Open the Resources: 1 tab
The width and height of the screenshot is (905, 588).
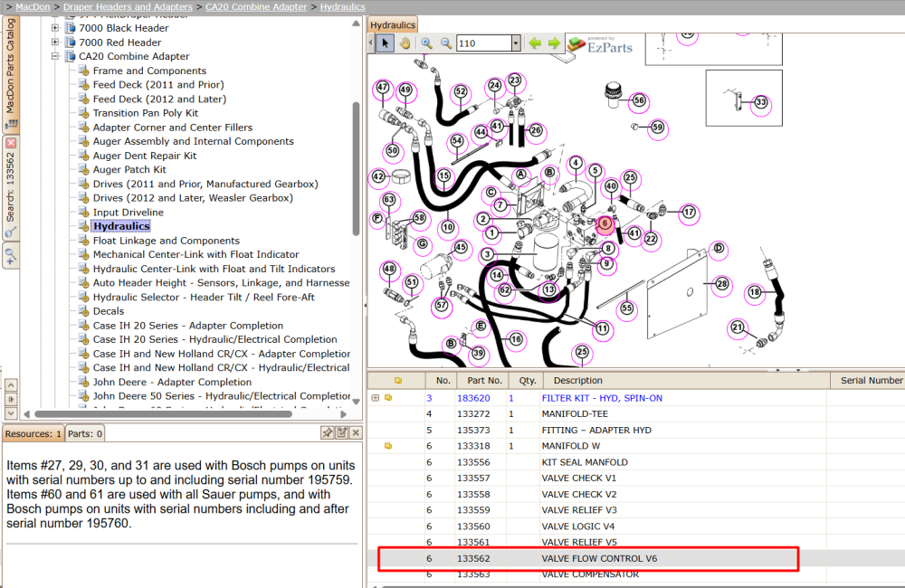tap(33, 434)
